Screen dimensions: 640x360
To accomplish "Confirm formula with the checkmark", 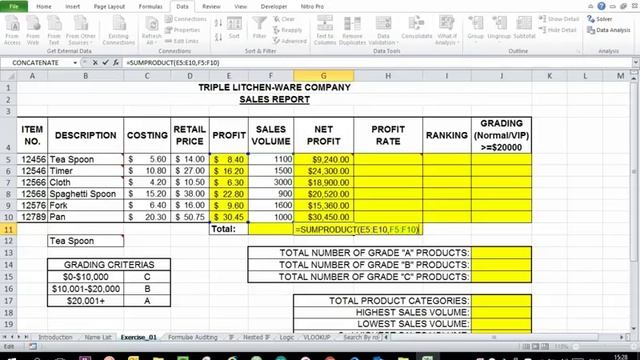I will tap(105, 62).
